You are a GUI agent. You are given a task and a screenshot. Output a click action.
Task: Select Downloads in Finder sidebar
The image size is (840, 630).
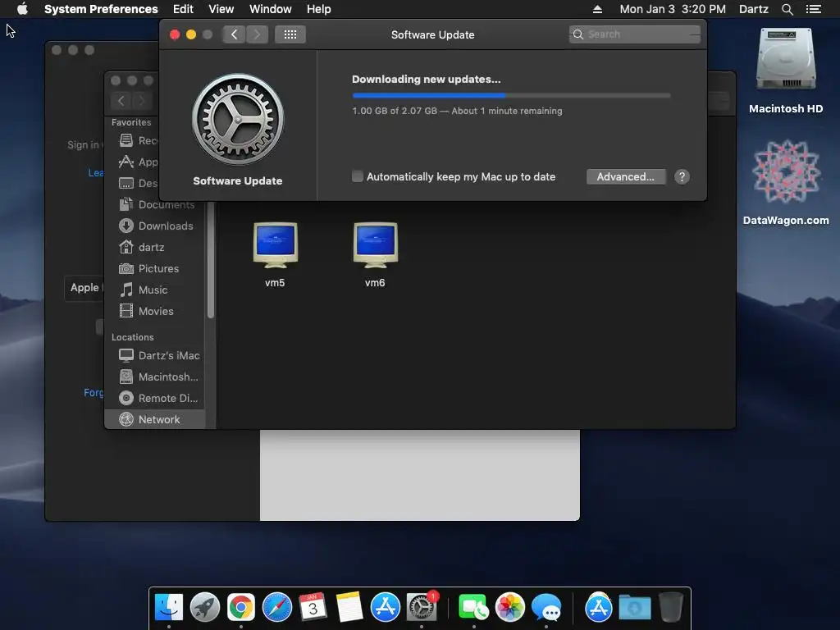[157, 226]
